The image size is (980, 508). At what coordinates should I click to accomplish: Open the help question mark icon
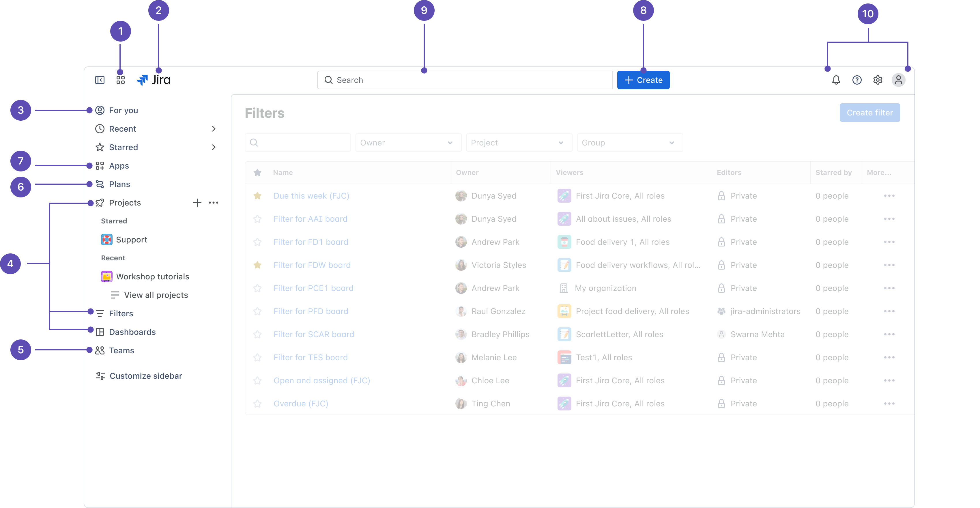[x=857, y=80]
